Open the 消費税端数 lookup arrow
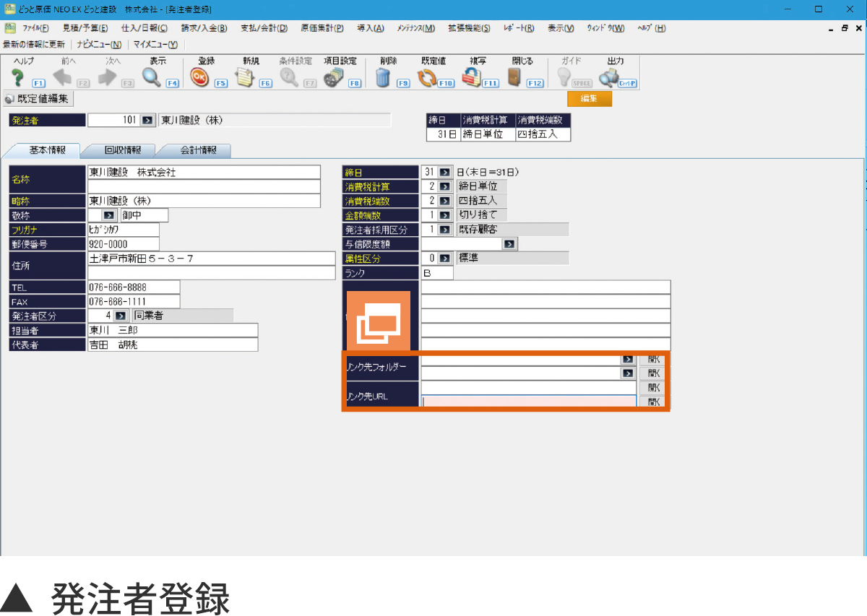Screen dimensions: 867x616 coord(445,201)
